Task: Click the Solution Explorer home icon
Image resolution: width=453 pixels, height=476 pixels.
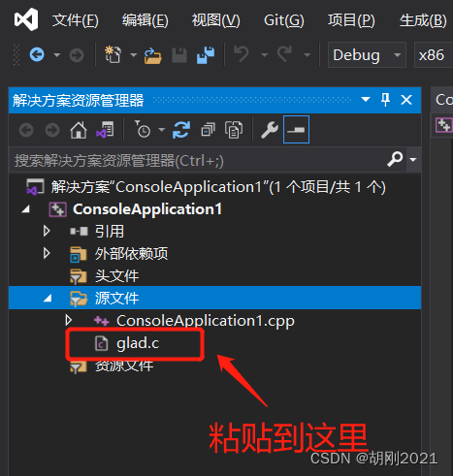Action: point(79,130)
